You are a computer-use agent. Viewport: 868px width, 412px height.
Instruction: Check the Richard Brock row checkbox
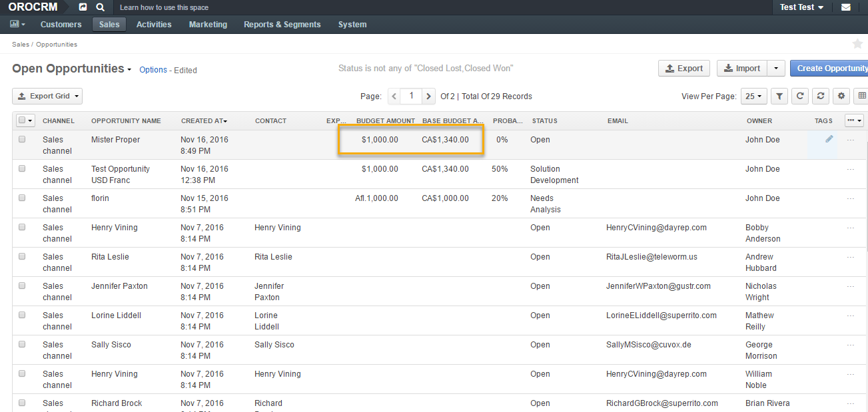click(22, 403)
